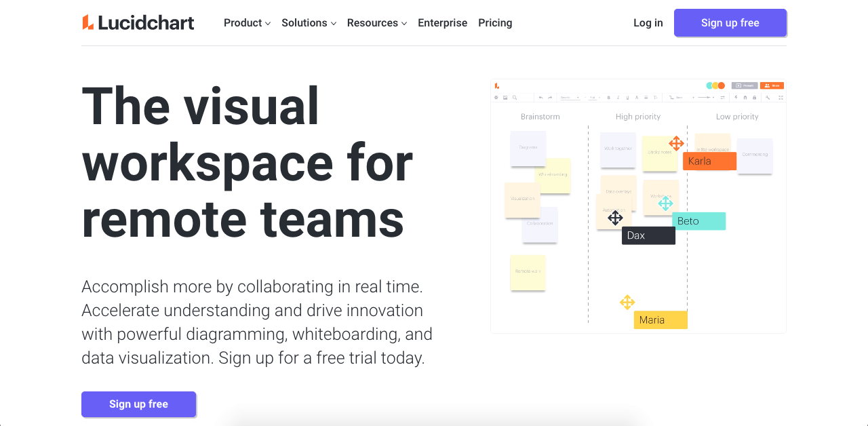Open the arrow style dropdown in the preview

(x=706, y=98)
